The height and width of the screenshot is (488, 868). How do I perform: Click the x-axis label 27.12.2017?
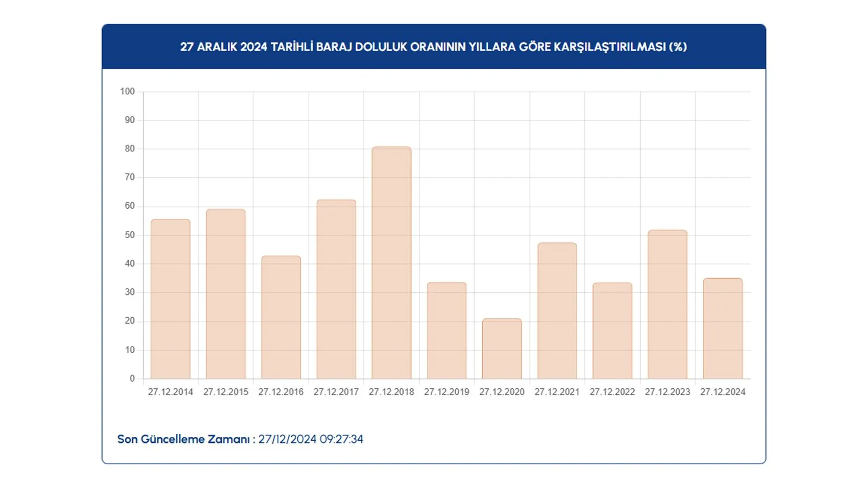pos(336,391)
